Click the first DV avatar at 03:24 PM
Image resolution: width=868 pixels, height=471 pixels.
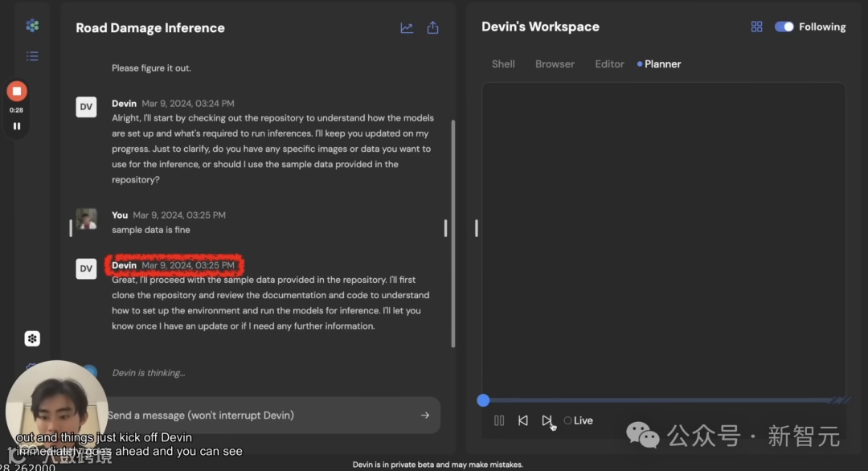pos(86,107)
